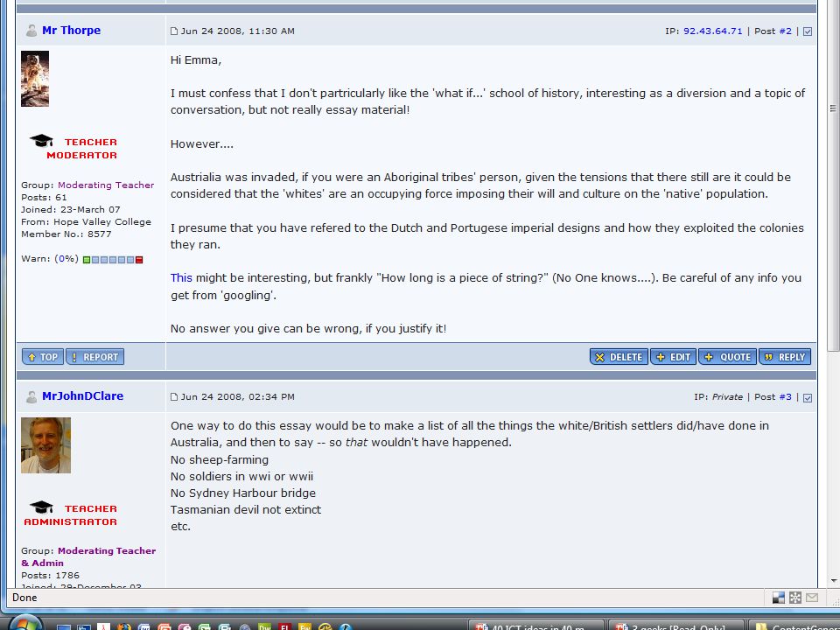
Task: Open the post #3 permalink
Action: 786,397
